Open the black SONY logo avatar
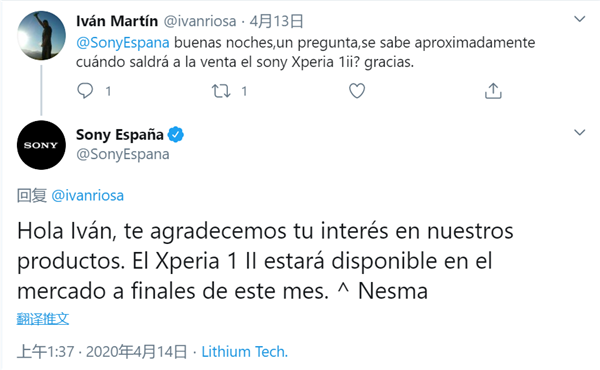This screenshot has width=600, height=370. click(41, 145)
